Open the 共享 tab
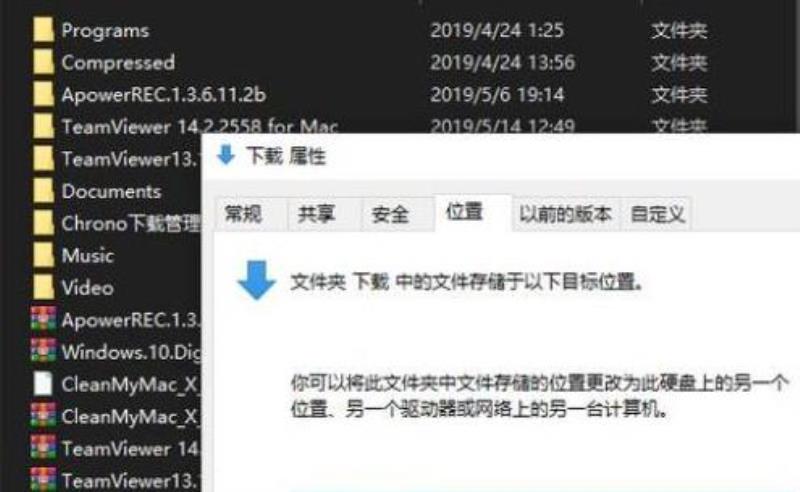Screen dimensions: 800x492 [x=317, y=214]
